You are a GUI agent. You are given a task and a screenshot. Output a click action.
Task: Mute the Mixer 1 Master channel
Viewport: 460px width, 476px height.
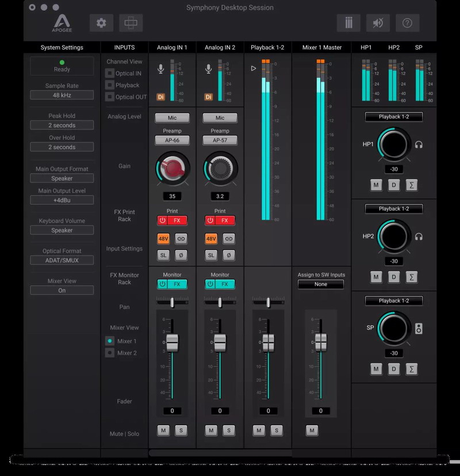pos(312,430)
